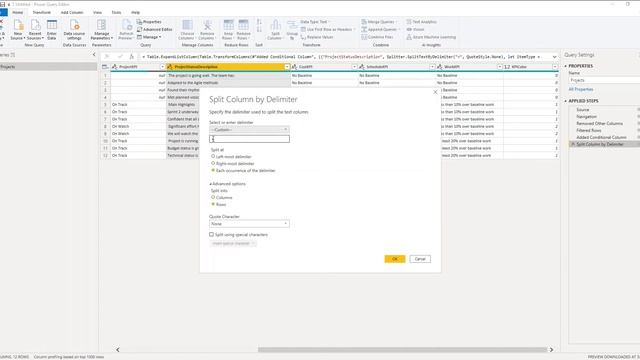The width and height of the screenshot is (640, 360).
Task: Enable Split using special characters checkbox
Action: click(x=211, y=234)
